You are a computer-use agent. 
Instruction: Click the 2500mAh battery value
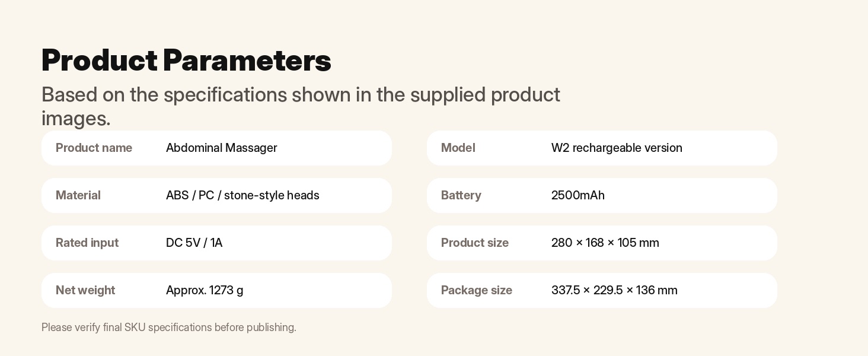click(578, 195)
